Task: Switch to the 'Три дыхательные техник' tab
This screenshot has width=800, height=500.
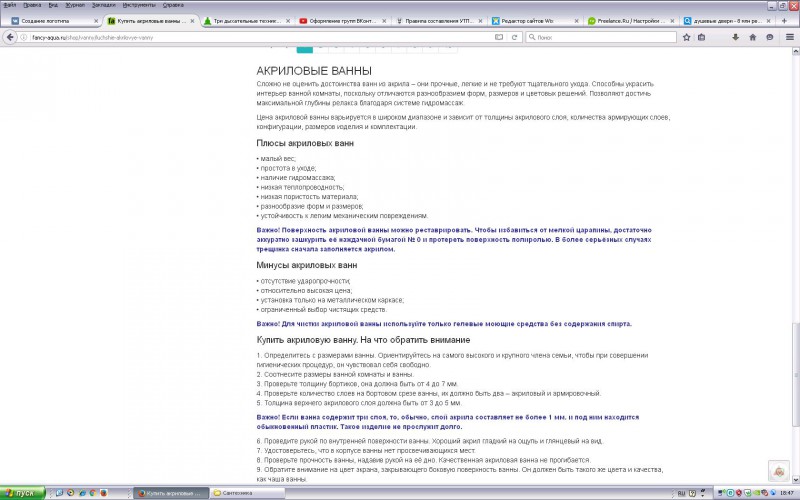Action: [247, 21]
